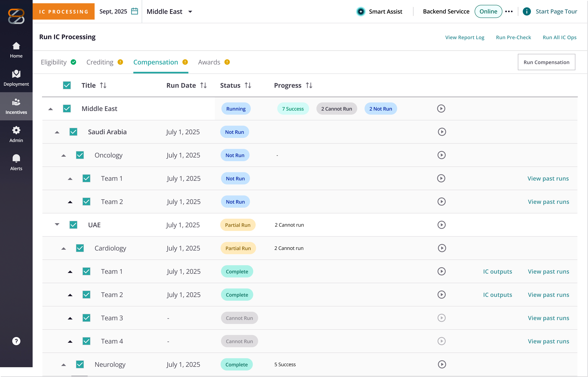Open the Backend Service three-dots menu
Screen dimensions: 588x377
(509, 11)
